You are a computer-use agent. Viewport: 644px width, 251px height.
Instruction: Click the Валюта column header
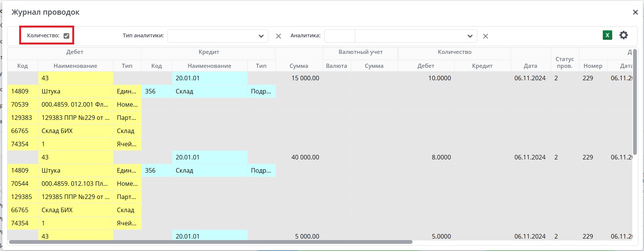point(336,66)
